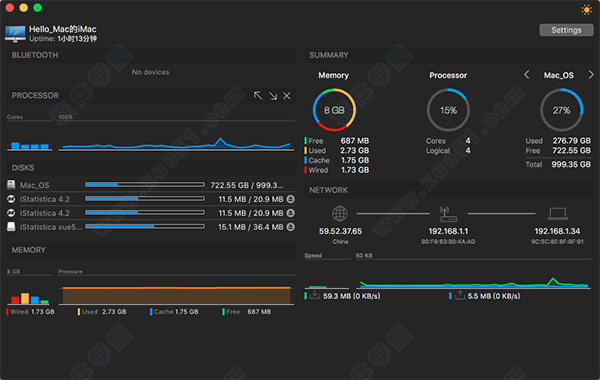Click the 8 GB memory ring
Viewport: 600px width, 380px height.
pos(334,110)
